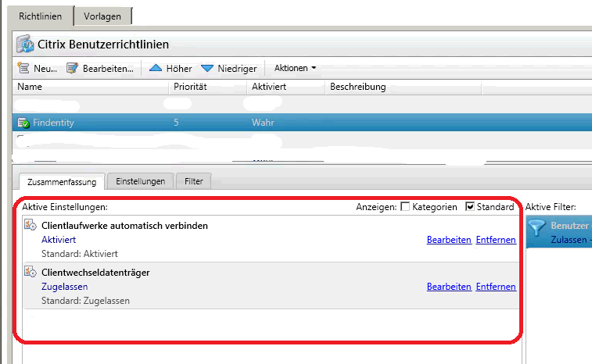Click the Benutzer filter title text
The image size is (592, 364).
coord(569,226)
